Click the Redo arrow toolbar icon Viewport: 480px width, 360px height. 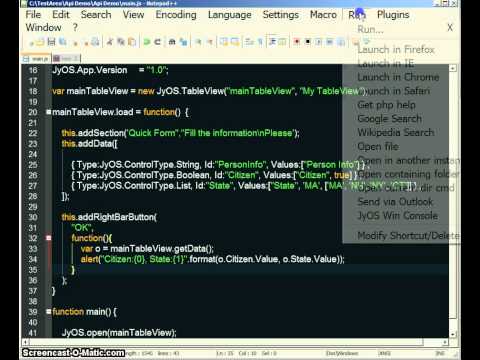(157, 42)
